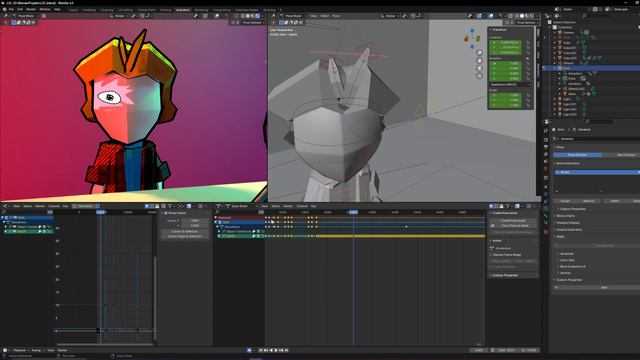The image size is (640, 360).
Task: Select rendered shading icon in left viewport
Action: 258,16
